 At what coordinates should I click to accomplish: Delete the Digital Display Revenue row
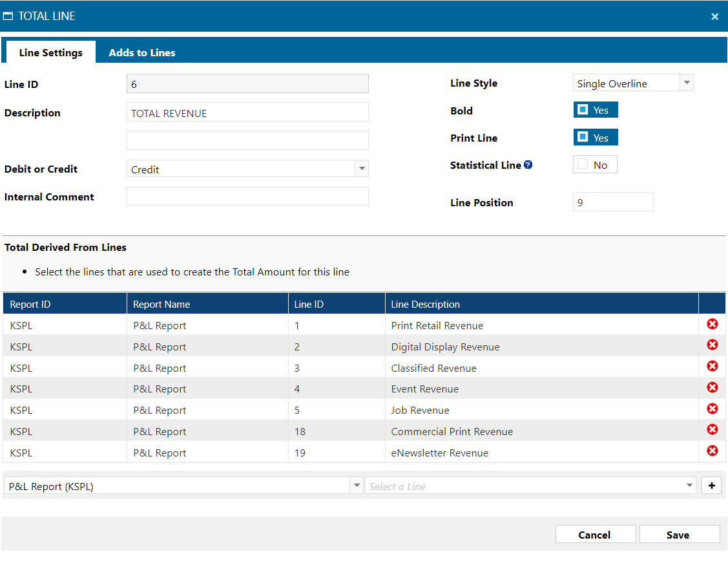[712, 345]
